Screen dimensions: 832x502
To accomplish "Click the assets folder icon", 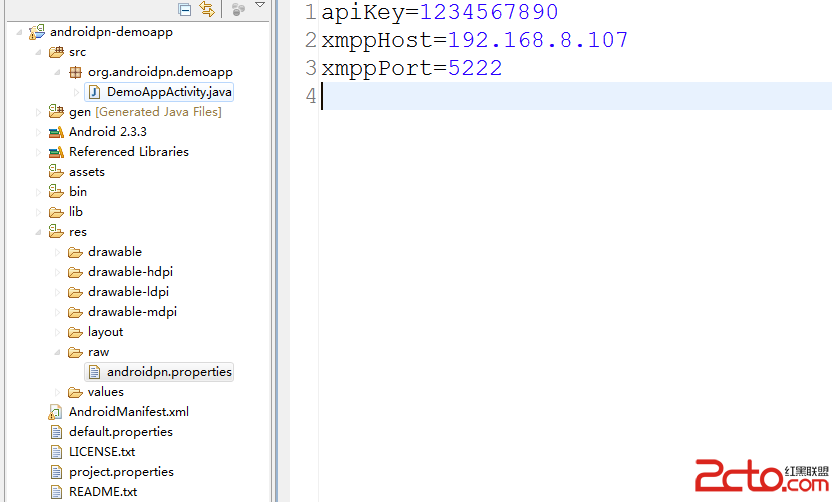I will (56, 171).
